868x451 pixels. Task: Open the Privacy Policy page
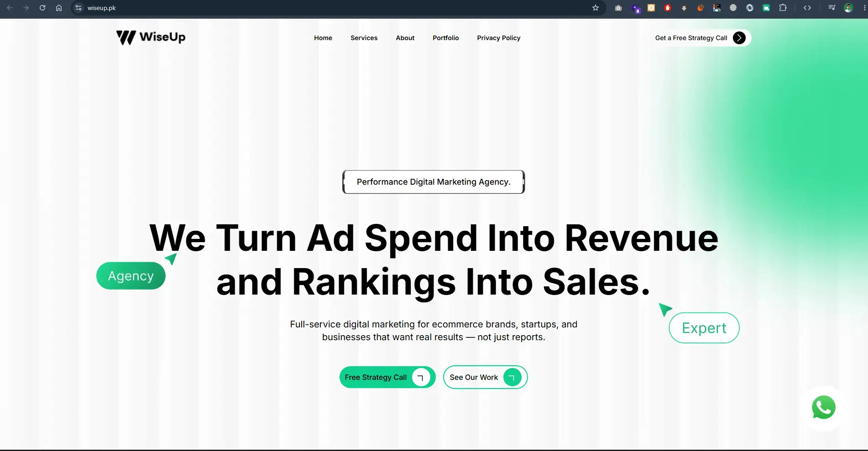(499, 38)
